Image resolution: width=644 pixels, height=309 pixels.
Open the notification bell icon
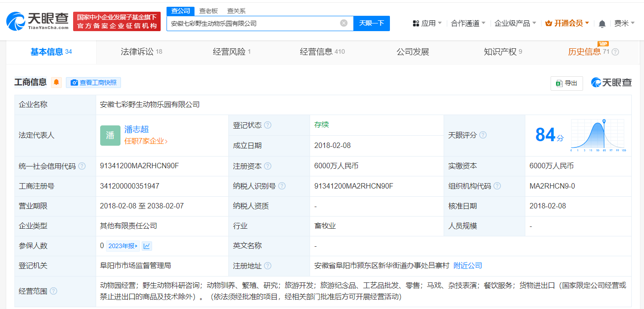pyautogui.click(x=602, y=23)
